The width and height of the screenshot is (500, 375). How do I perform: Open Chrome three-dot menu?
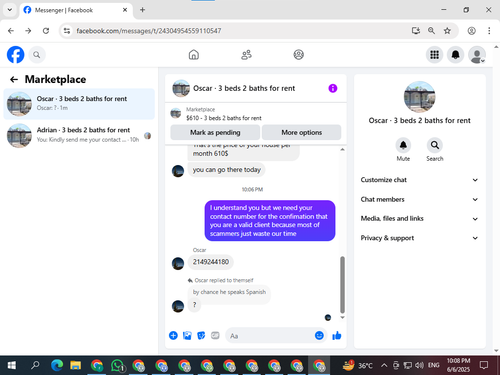pyautogui.click(x=489, y=31)
